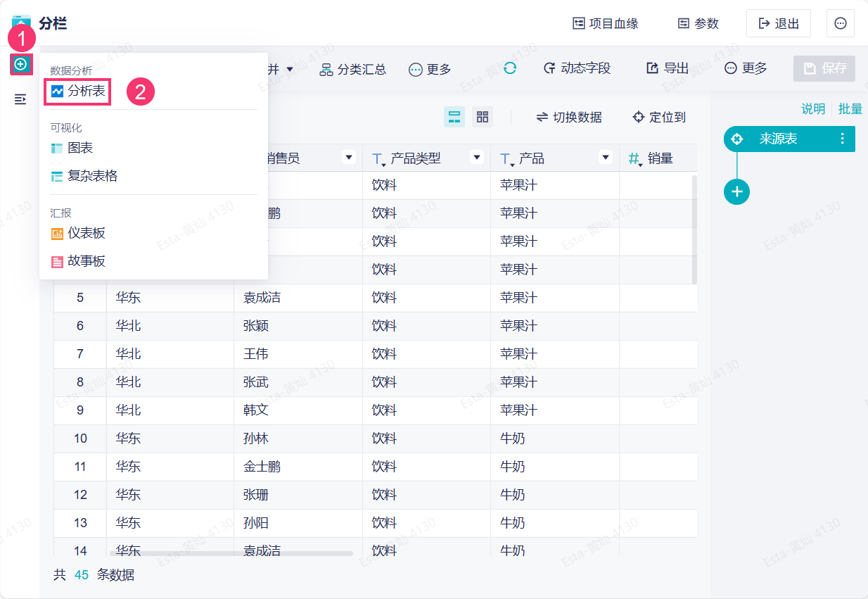Click the vertical scrollbar of the table
The width and height of the screenshot is (868, 599).
click(x=695, y=229)
